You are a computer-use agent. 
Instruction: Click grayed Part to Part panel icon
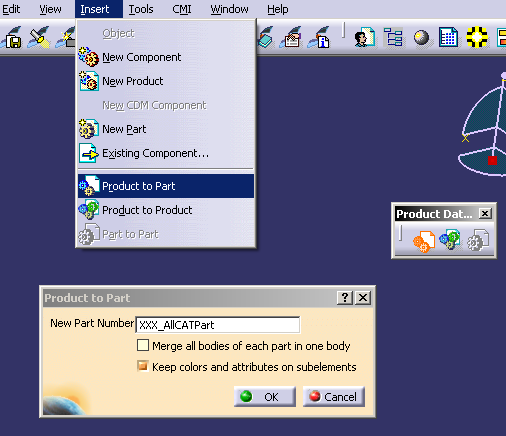click(478, 240)
